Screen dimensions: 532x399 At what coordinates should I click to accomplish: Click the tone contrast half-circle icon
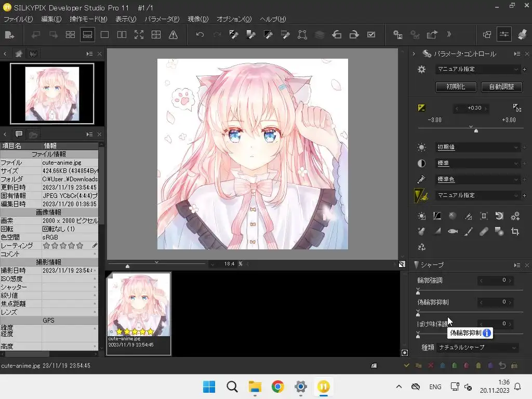(421, 163)
